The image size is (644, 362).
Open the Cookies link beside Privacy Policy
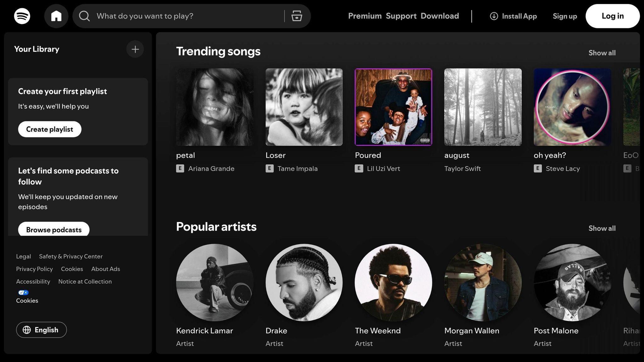[x=72, y=269]
